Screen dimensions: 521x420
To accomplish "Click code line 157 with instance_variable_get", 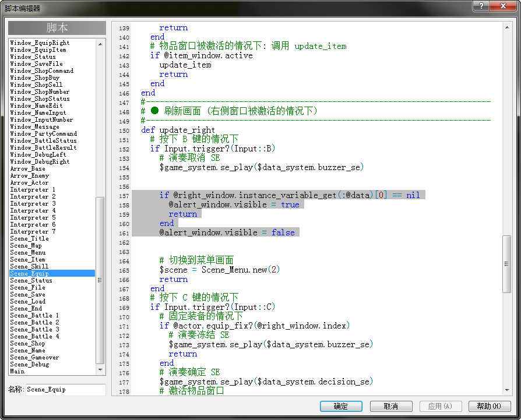I will [290, 195].
